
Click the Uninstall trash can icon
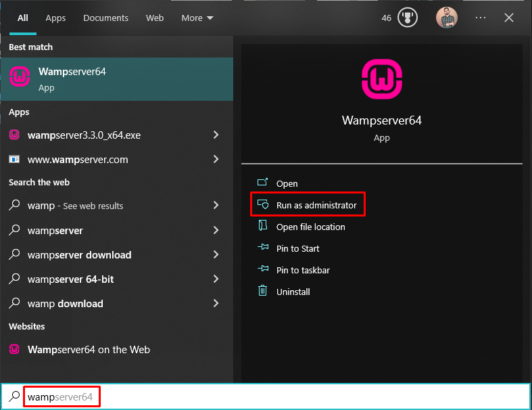click(x=262, y=290)
